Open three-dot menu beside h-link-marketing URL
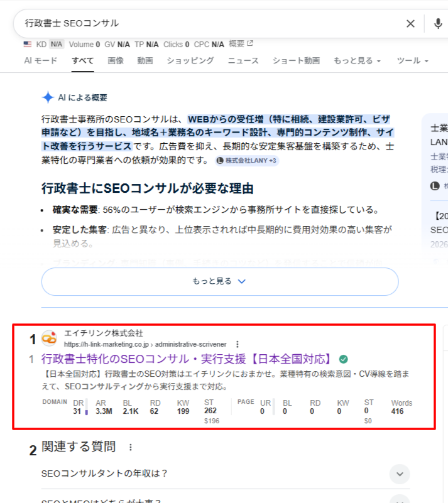Screen dimensions: 448x503 point(238,344)
